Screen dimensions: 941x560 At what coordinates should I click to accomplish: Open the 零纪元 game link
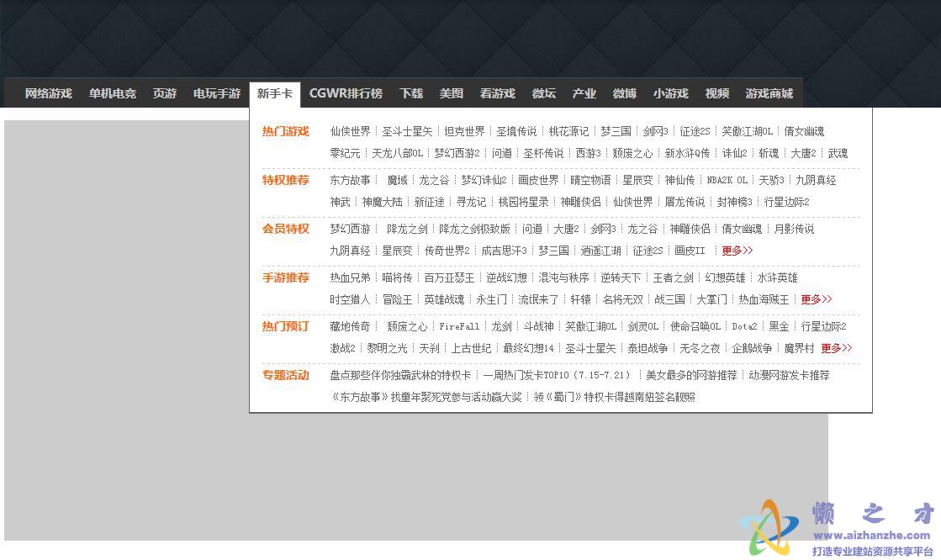pos(345,154)
